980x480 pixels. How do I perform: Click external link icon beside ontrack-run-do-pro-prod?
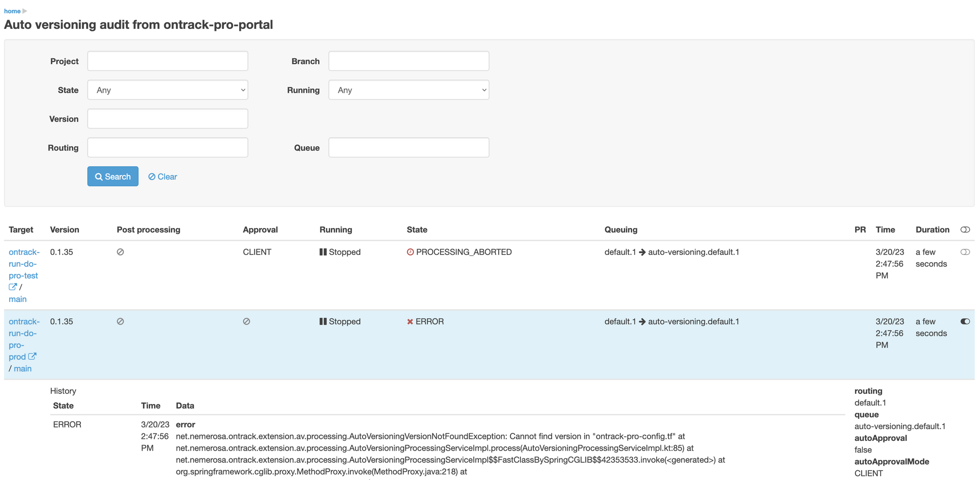[x=32, y=356]
